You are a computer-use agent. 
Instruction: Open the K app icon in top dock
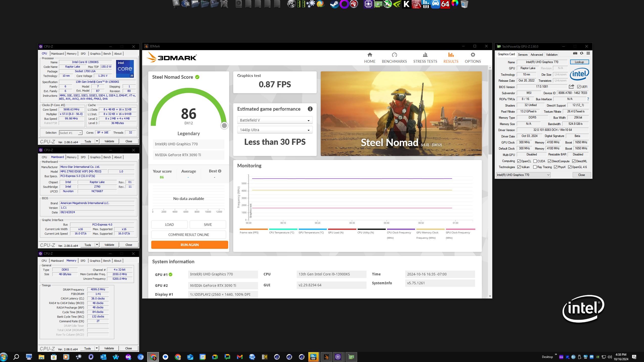coord(407,4)
